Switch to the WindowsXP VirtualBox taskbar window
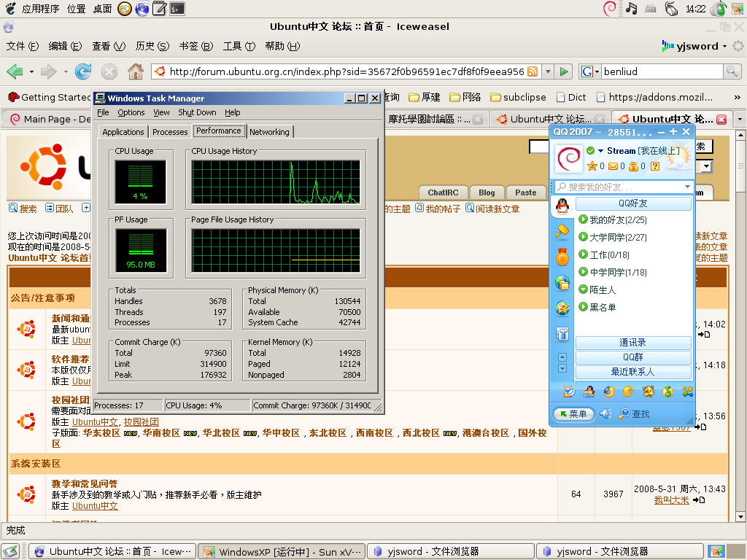747x560 pixels. pyautogui.click(x=282, y=551)
